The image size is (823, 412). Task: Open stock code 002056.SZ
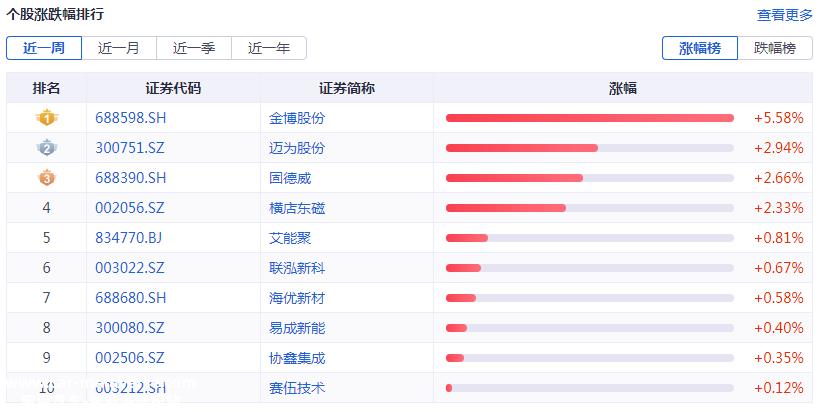(130, 208)
